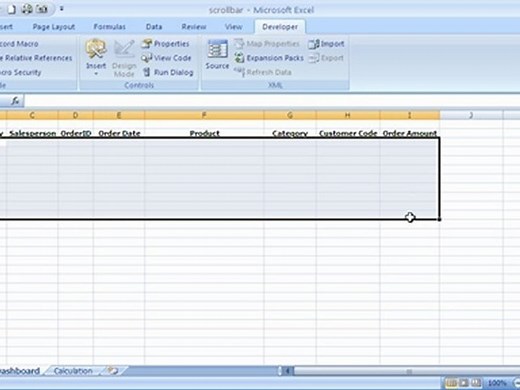
Task: Switch to the Dashboard sheet tab
Action: [x=20, y=371]
